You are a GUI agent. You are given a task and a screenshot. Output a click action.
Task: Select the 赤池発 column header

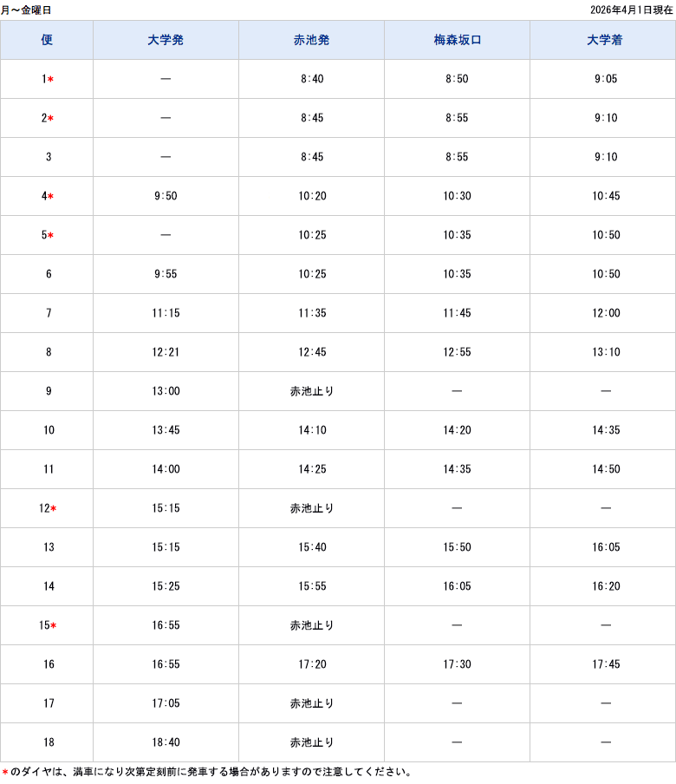(311, 40)
